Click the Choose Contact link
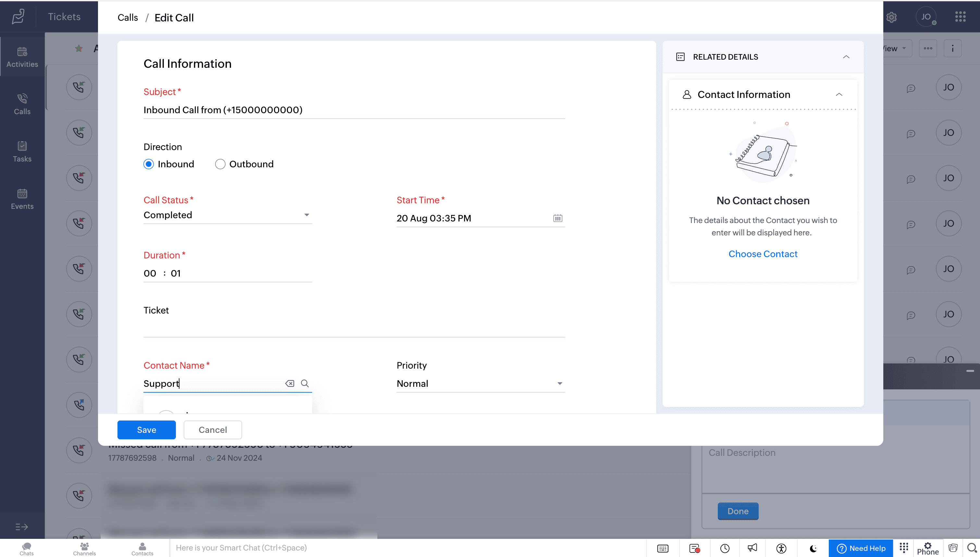This screenshot has height=557, width=980. [x=763, y=254]
